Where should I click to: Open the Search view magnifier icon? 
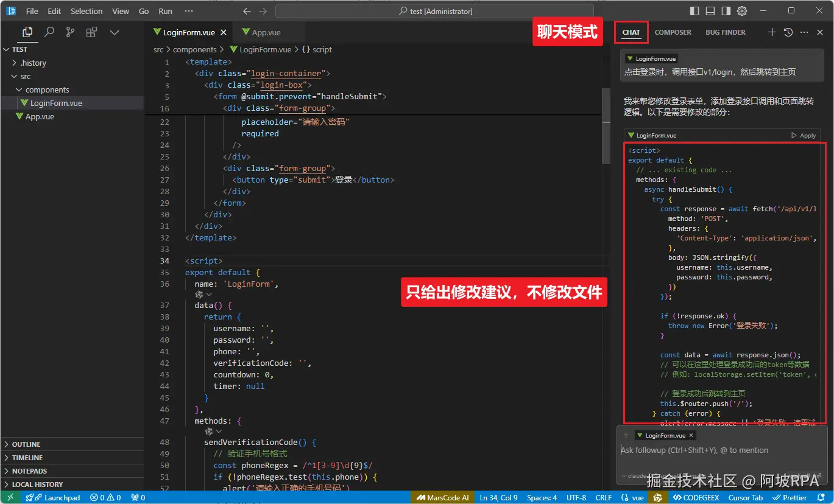click(x=49, y=32)
